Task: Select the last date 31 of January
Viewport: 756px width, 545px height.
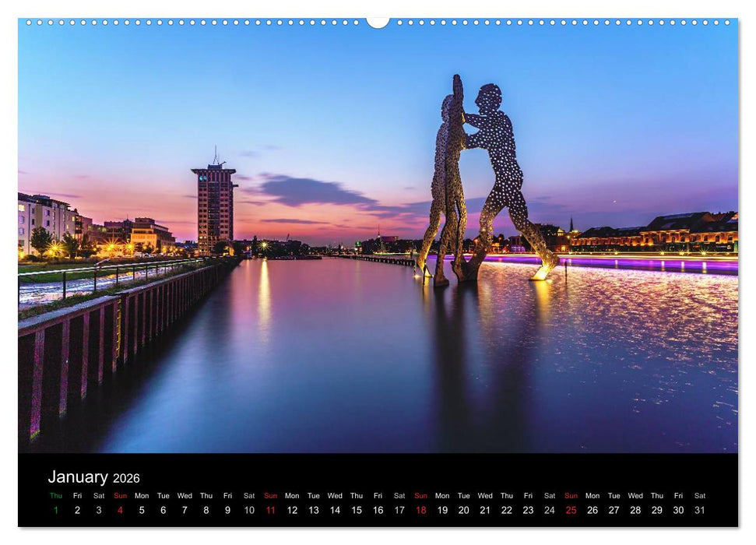Action: pyautogui.click(x=701, y=509)
